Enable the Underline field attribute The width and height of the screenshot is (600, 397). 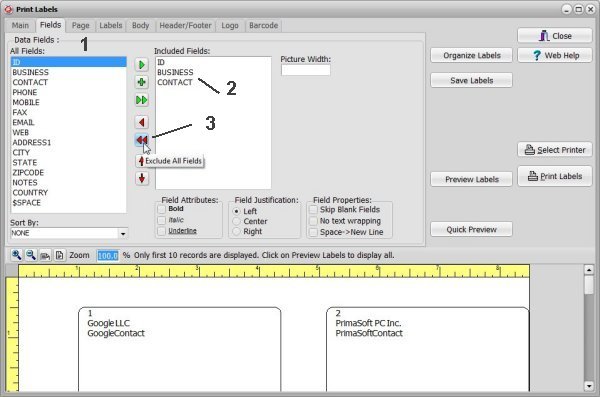point(161,231)
